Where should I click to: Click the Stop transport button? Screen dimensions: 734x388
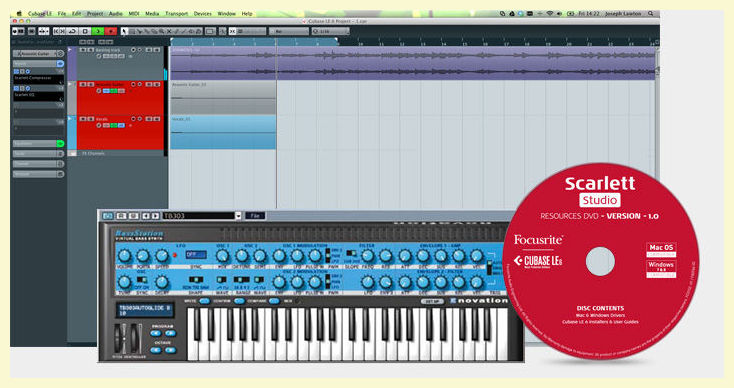point(85,31)
